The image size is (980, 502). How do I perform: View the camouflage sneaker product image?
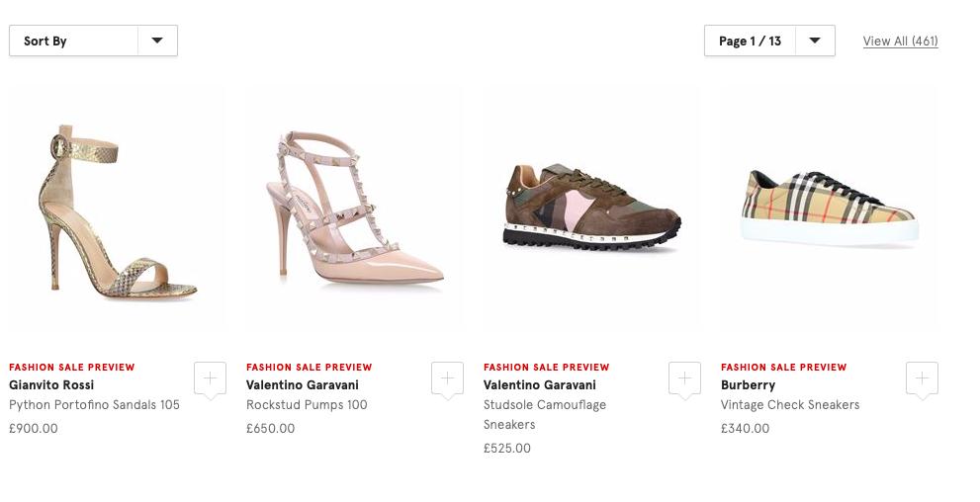[x=591, y=210]
